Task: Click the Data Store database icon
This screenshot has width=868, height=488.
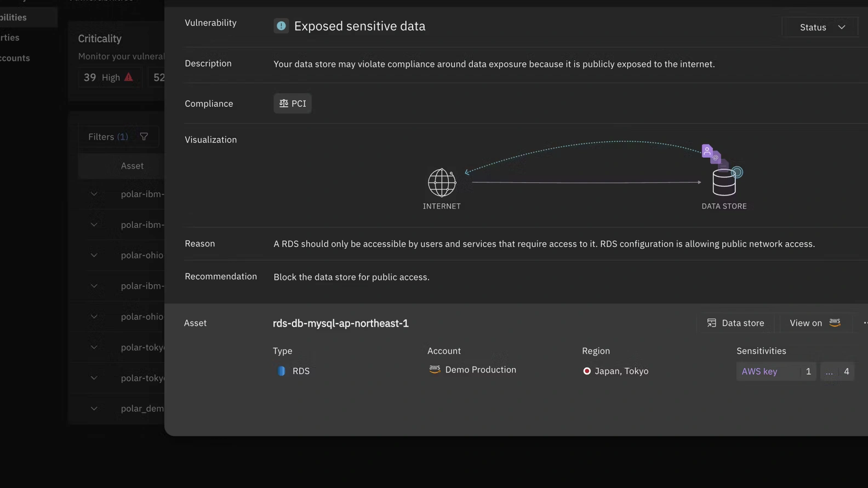Action: click(723, 182)
